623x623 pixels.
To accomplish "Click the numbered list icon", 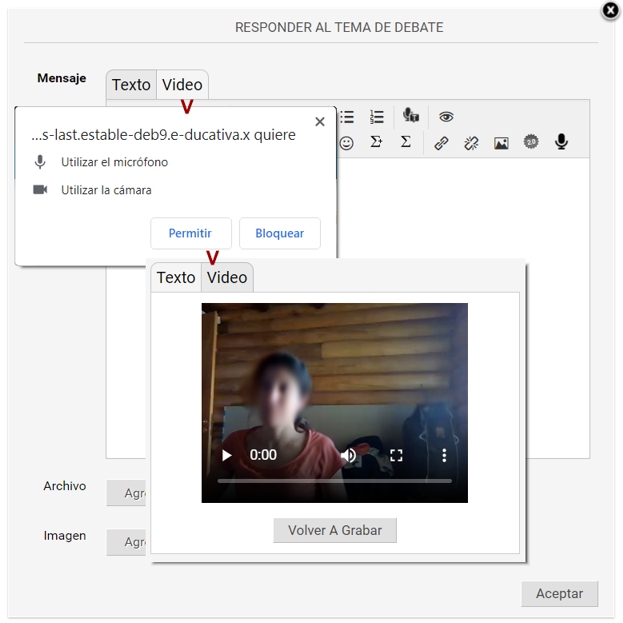I will [x=377, y=117].
